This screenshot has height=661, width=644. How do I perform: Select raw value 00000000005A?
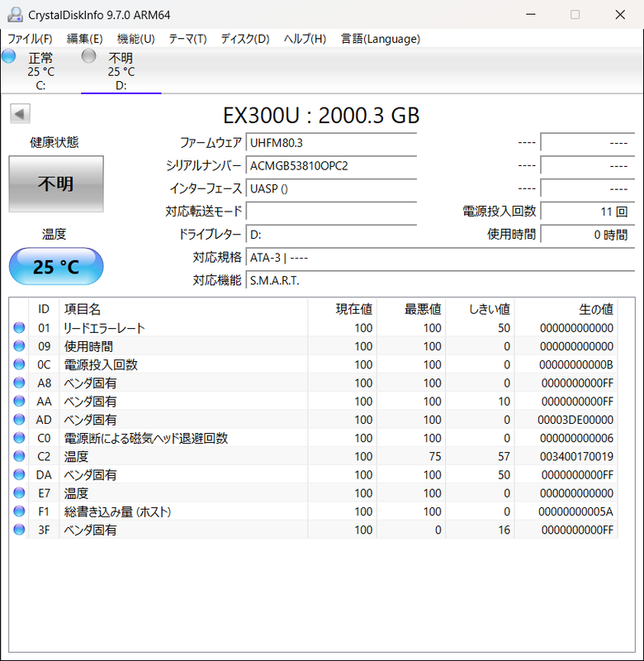[575, 511]
